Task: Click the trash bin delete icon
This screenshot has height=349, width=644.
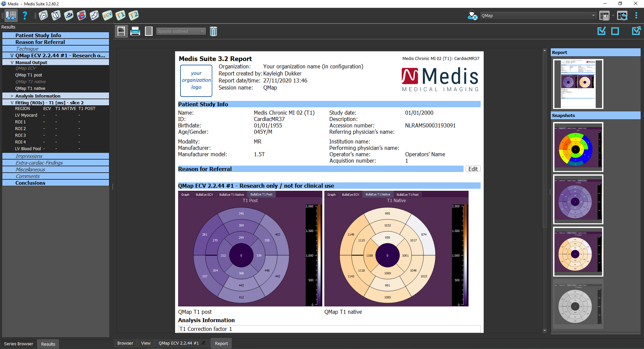Action: click(x=213, y=31)
